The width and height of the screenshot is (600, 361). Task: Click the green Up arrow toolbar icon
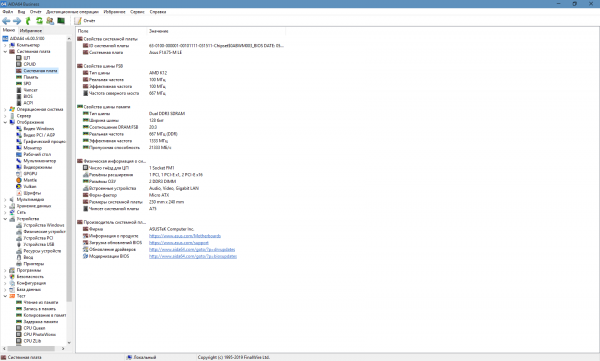(28, 21)
